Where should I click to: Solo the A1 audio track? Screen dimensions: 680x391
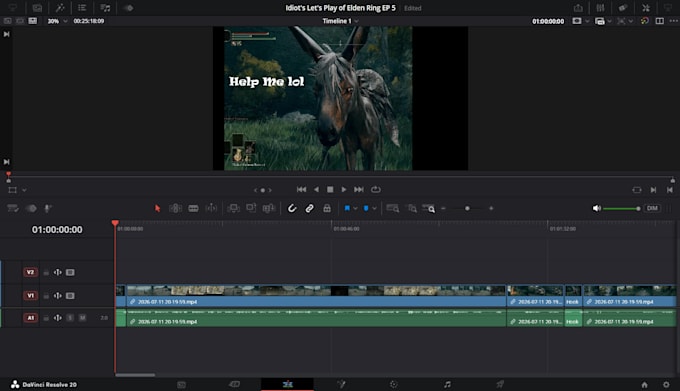click(x=70, y=318)
